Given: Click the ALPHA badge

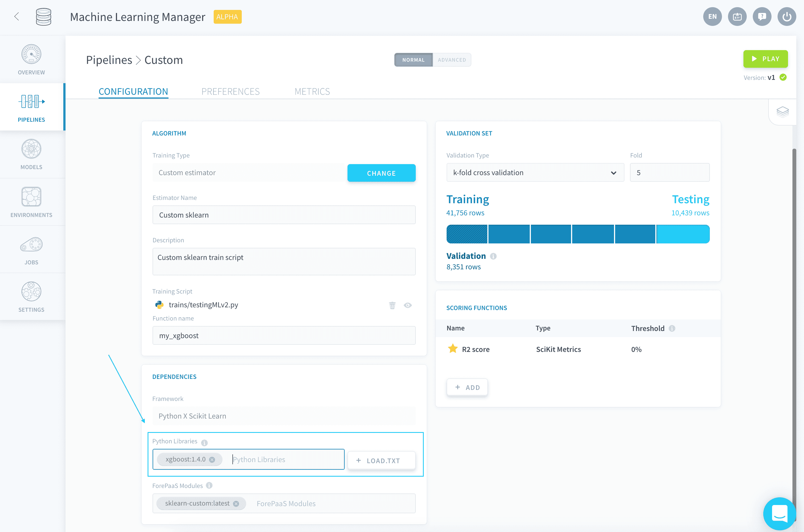Looking at the screenshot, I should (227, 17).
